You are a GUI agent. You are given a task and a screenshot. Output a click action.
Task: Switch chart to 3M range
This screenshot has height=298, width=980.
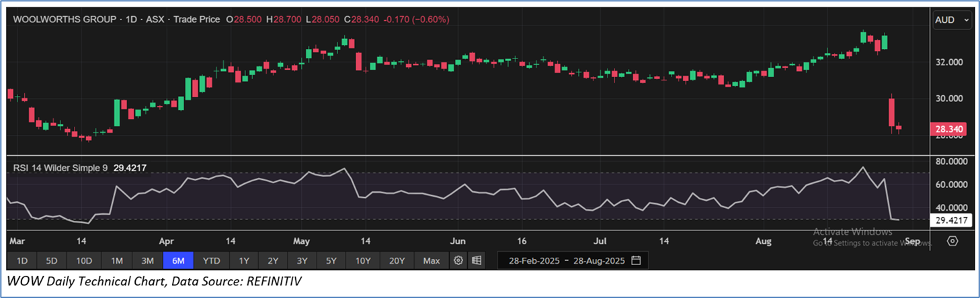pyautogui.click(x=148, y=260)
